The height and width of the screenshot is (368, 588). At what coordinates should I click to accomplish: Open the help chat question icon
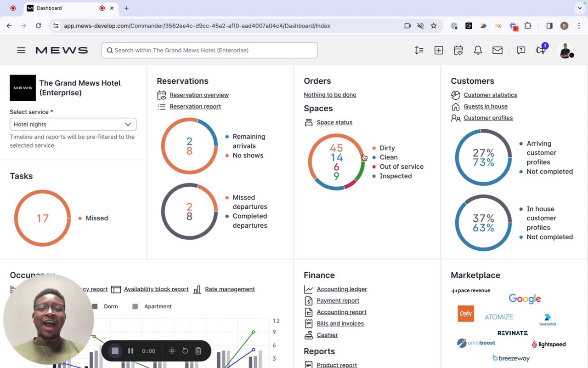521,50
